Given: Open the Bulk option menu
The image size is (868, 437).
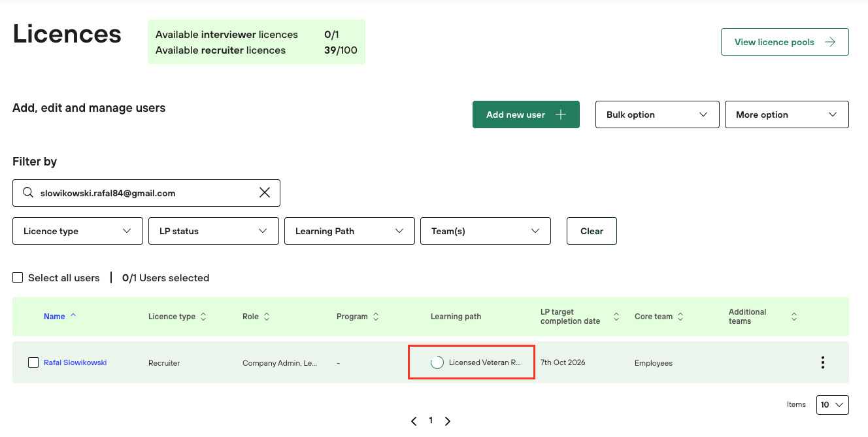Looking at the screenshot, I should click(x=657, y=114).
